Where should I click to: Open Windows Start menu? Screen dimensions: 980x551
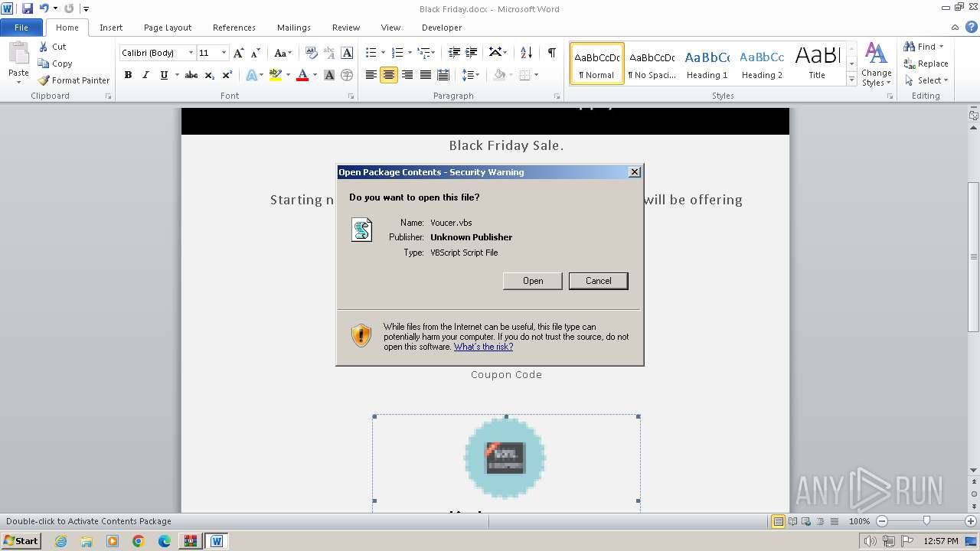click(x=21, y=540)
